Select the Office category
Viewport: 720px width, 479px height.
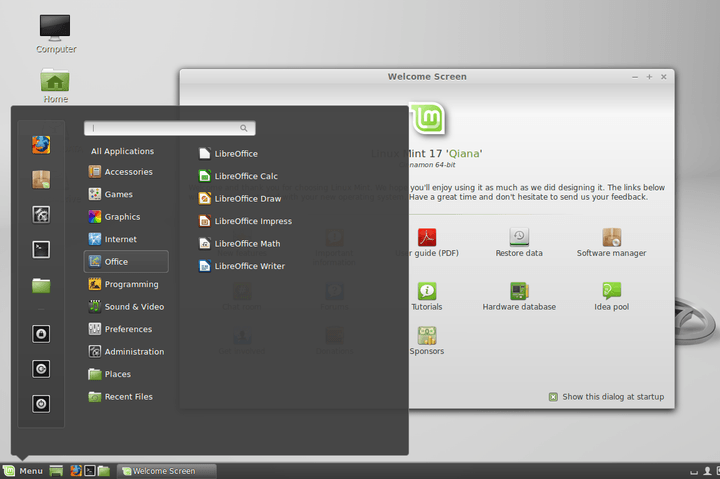click(x=126, y=262)
